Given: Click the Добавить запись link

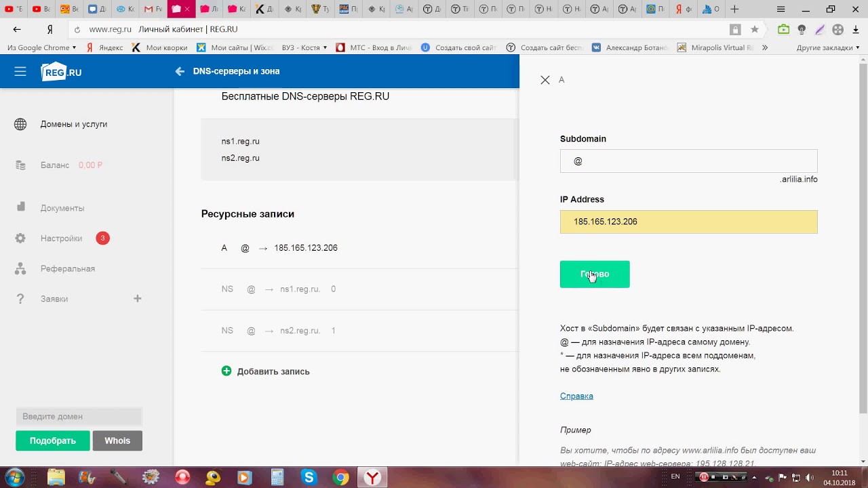Looking at the screenshot, I should (273, 371).
